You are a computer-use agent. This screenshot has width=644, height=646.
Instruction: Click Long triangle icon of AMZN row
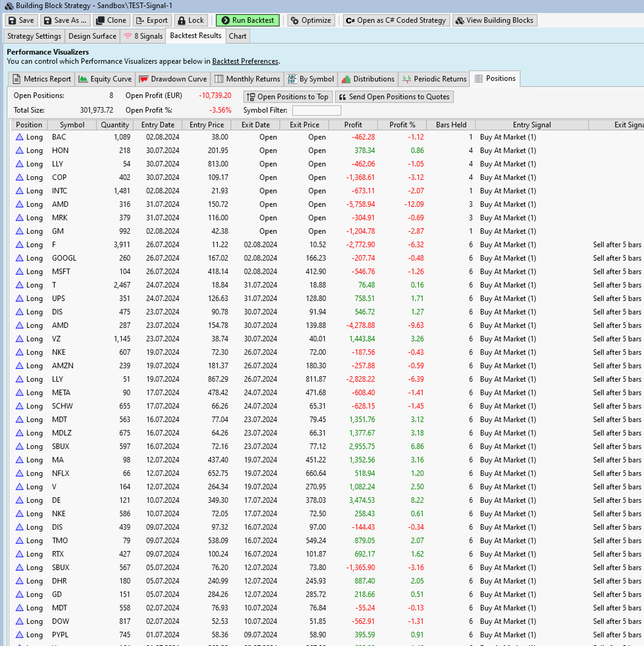(19, 366)
